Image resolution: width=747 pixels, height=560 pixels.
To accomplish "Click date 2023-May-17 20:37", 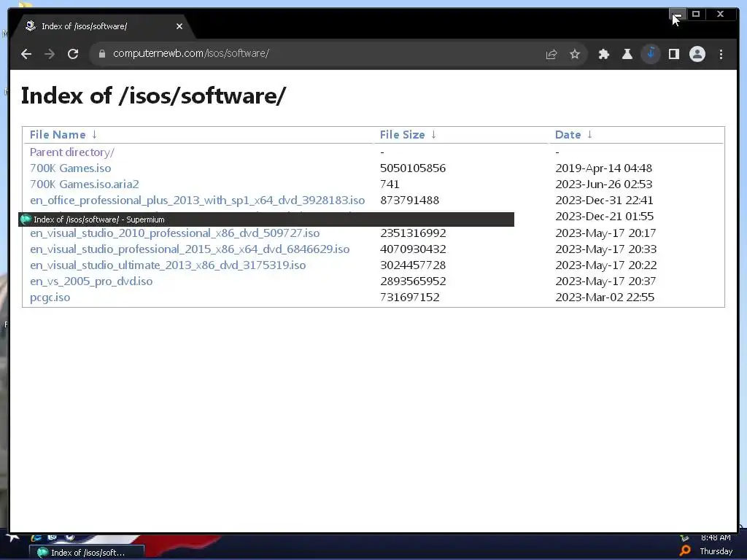I will pos(605,281).
